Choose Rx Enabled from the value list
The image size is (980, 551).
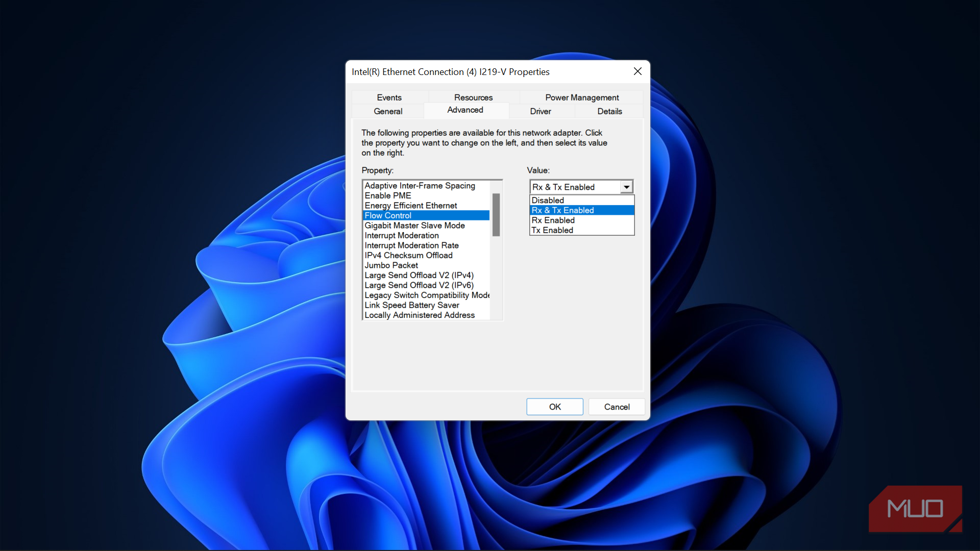point(582,220)
